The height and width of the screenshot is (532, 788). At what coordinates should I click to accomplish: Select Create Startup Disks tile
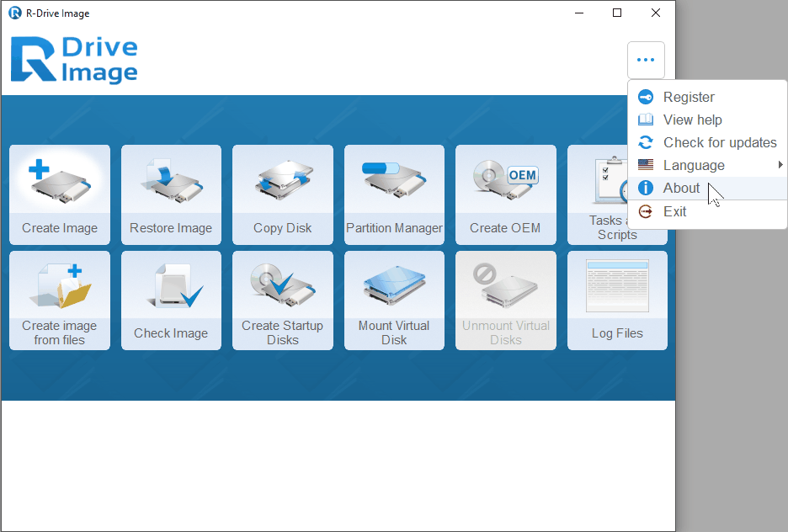coord(282,301)
